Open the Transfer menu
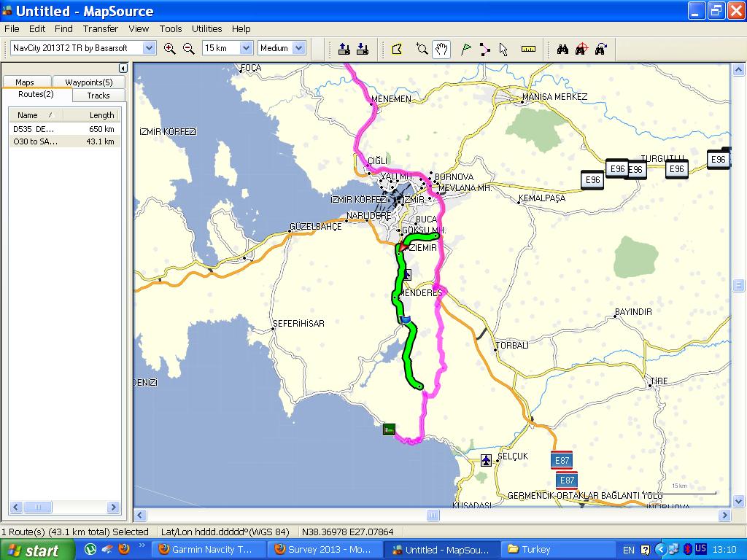Viewport: 747px width, 560px height. pyautogui.click(x=101, y=29)
